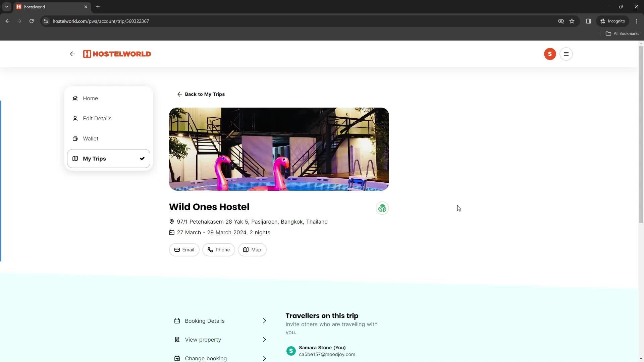This screenshot has width=644, height=362.
Task: Select Home from sidebar menu
Action: tap(91, 98)
